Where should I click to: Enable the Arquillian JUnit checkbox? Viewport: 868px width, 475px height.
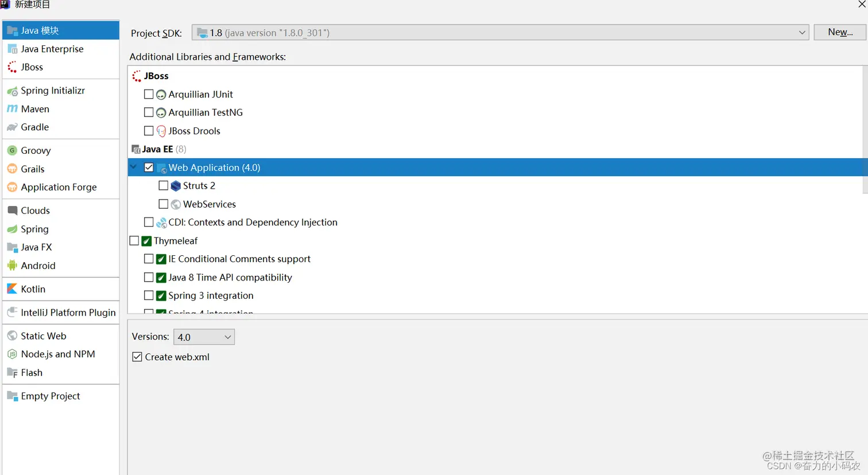tap(149, 94)
